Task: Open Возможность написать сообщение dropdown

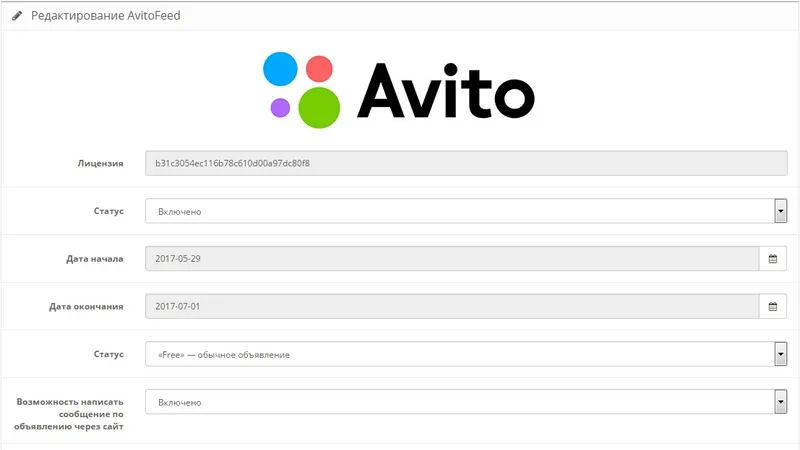Action: click(466, 402)
